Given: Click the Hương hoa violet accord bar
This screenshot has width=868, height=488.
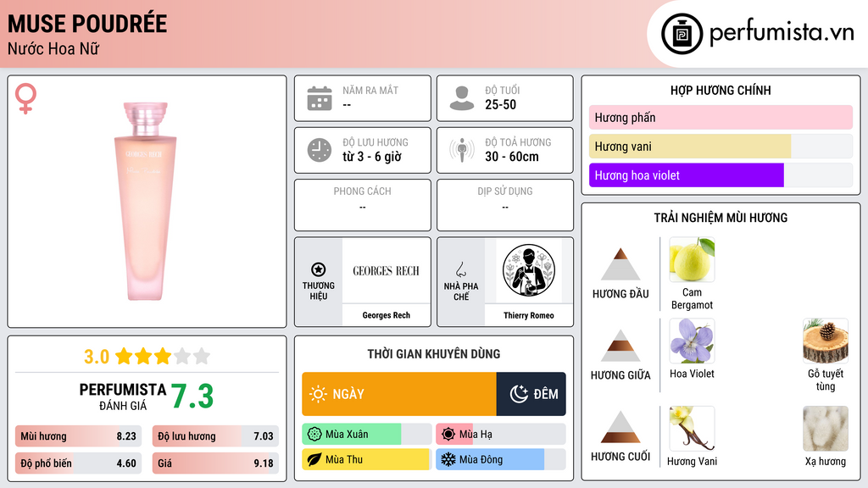Looking at the screenshot, I should tap(721, 175).
